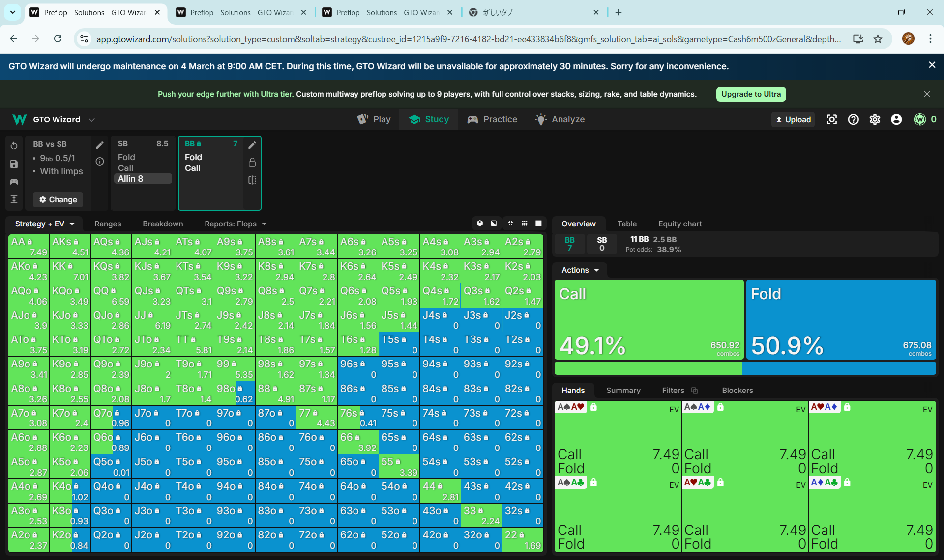Toggle the solid square matrix view button
The width and height of the screenshot is (944, 560).
coord(539,224)
